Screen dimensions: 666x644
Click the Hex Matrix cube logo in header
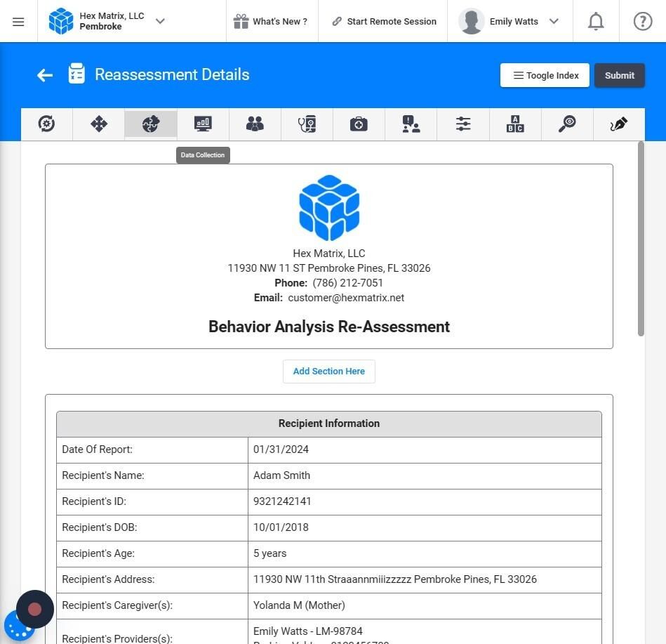click(x=61, y=21)
